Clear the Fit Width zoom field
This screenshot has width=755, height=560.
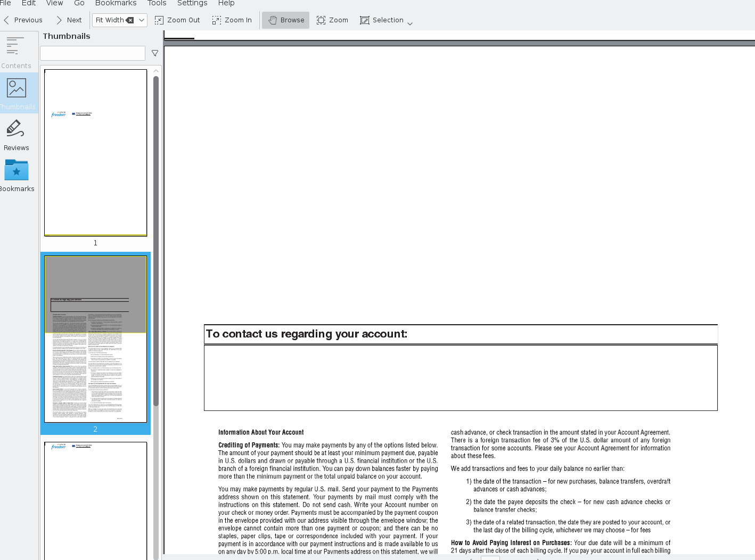(x=130, y=20)
